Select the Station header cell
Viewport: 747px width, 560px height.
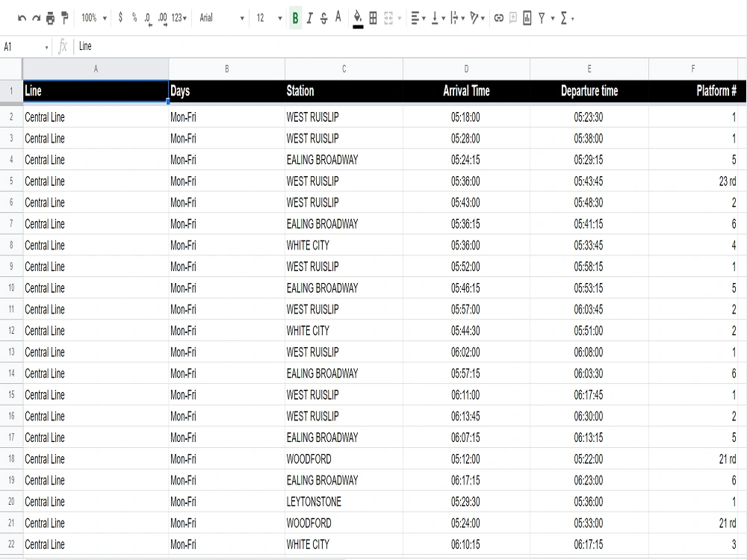(344, 91)
